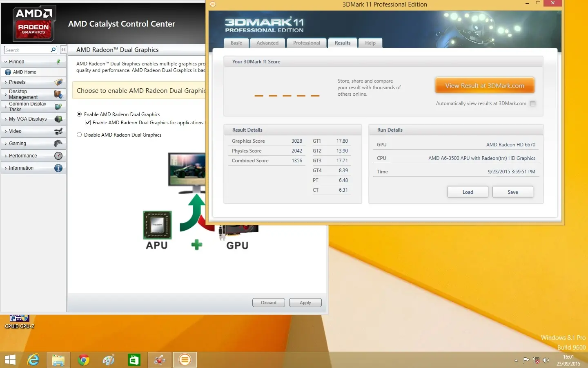Click the Common Display Tasks icon
588x368 pixels.
pos(58,107)
